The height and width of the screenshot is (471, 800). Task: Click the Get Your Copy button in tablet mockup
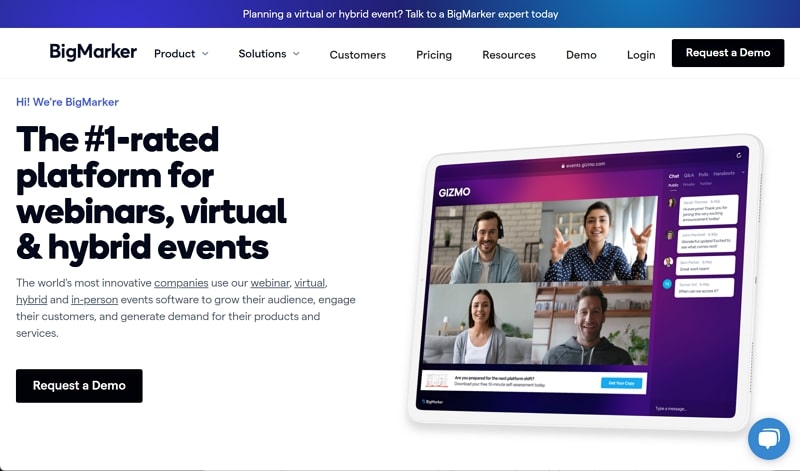click(621, 383)
